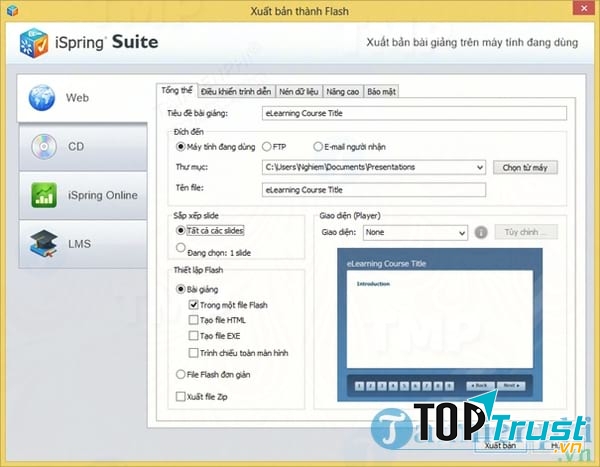Click the Web globe icon
600x467 pixels.
coord(43,98)
